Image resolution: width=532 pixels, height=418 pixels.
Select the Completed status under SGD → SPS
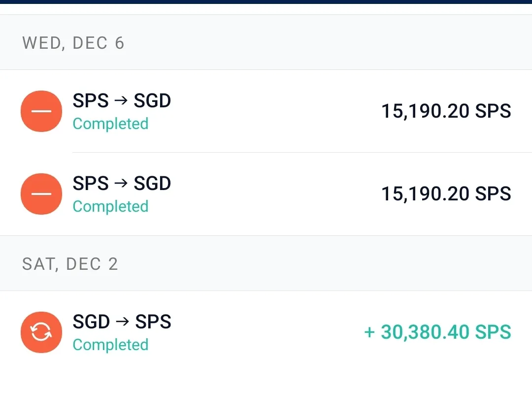point(111,345)
